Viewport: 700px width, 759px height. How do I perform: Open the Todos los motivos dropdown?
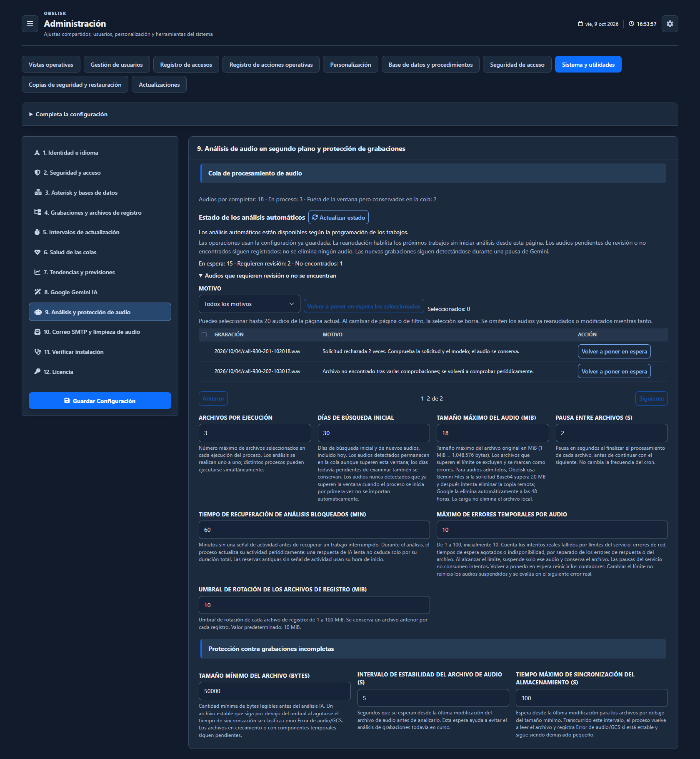click(x=249, y=304)
